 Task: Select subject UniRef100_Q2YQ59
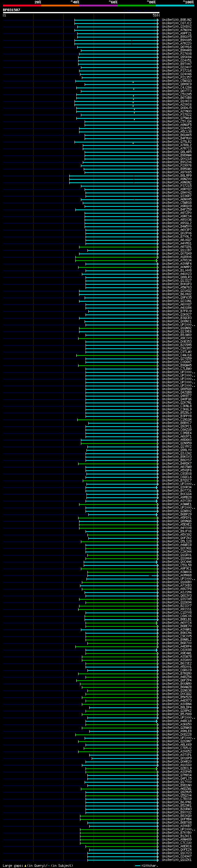coord(176,358)
